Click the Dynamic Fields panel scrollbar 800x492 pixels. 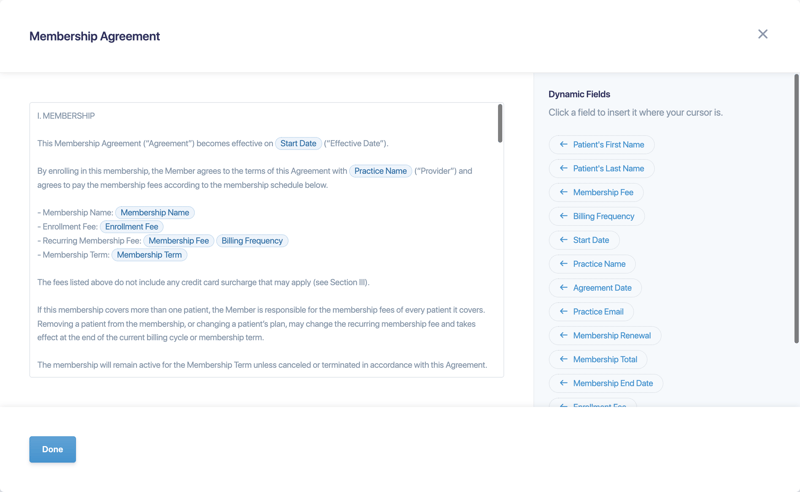[796, 209]
